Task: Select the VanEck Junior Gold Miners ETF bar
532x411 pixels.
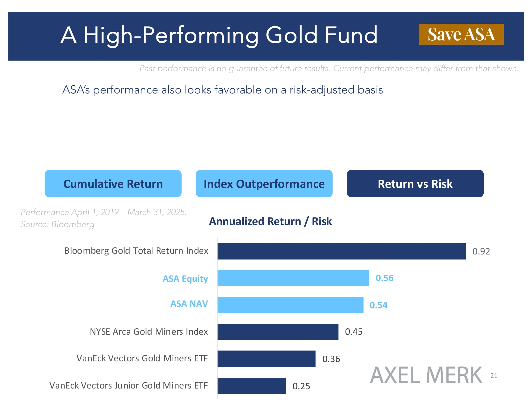Action: pos(252,386)
